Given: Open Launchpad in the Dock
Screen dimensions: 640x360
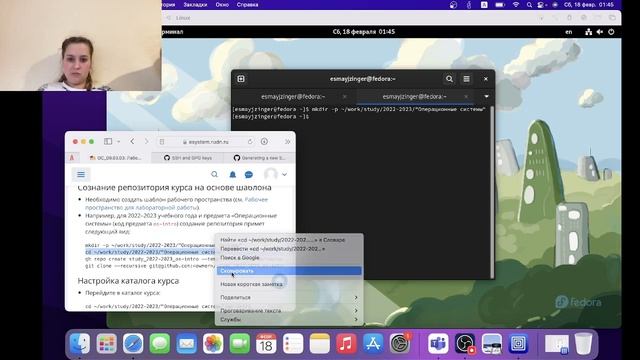Looking at the screenshot, I should point(107,343).
